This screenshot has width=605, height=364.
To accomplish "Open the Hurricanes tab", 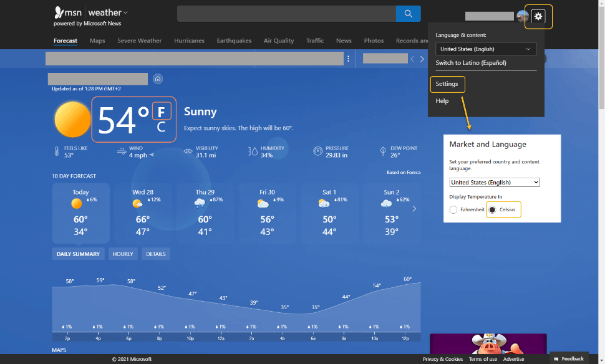I will (189, 41).
